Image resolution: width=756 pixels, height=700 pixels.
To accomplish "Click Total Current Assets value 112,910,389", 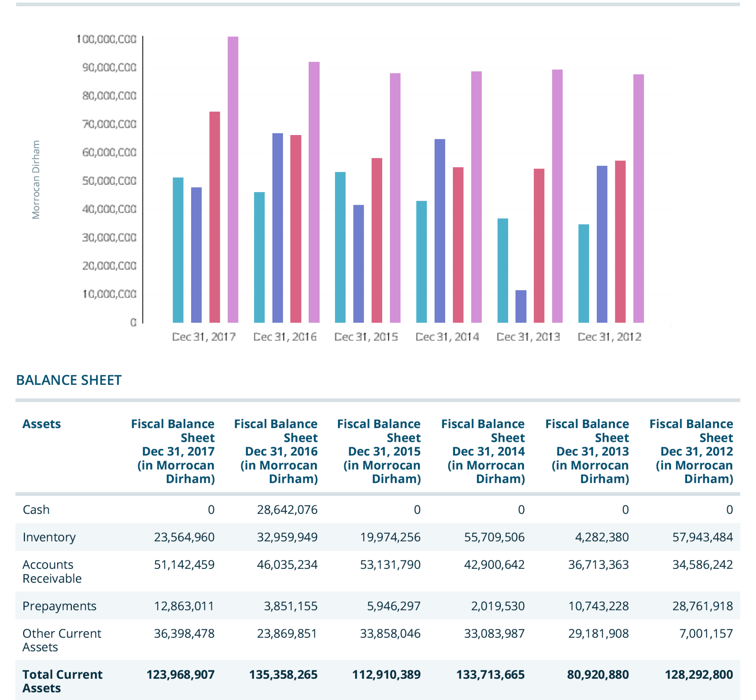I will pos(386,674).
